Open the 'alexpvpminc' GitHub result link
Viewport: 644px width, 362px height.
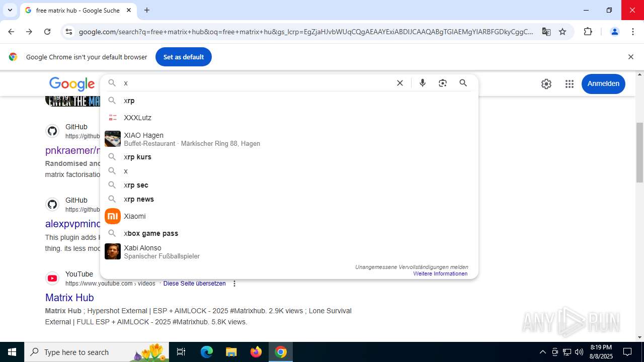(73, 224)
